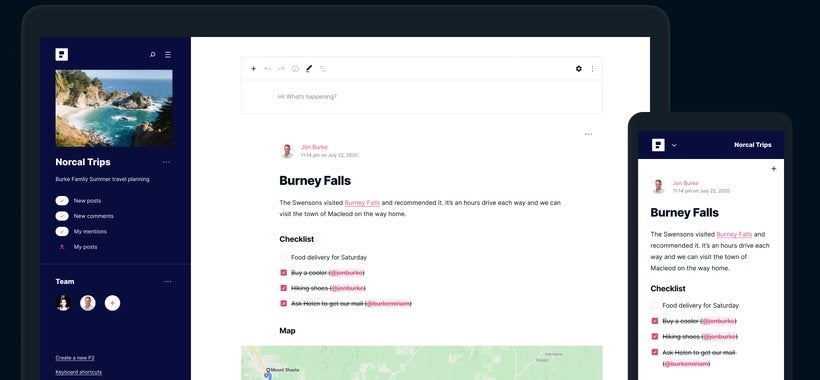Expand the chevron next to mobile logo

pyautogui.click(x=674, y=145)
